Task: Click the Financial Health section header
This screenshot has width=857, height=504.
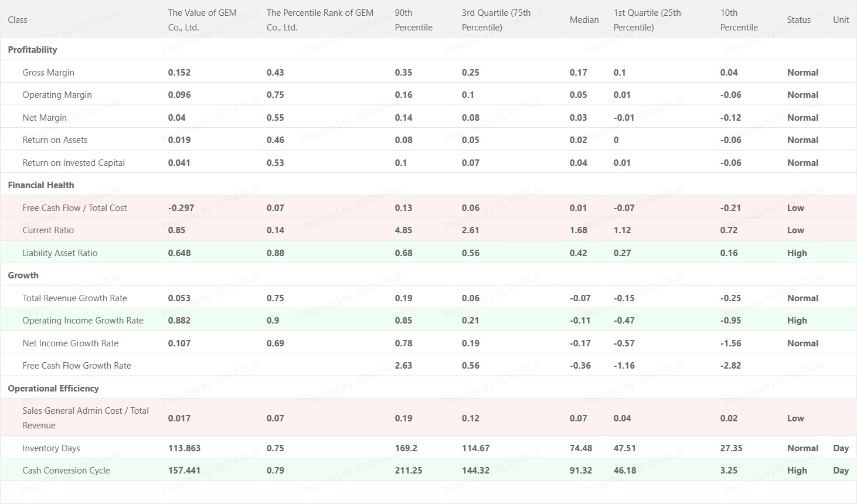Action: click(x=41, y=185)
